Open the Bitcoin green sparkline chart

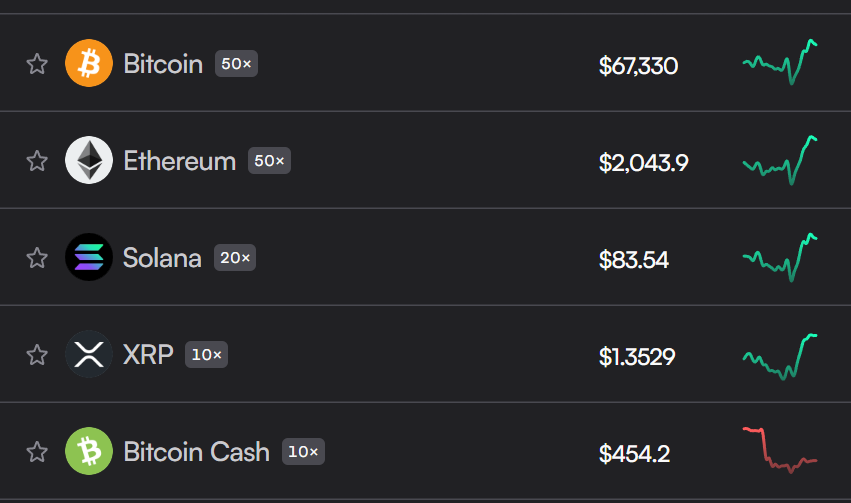[780, 62]
